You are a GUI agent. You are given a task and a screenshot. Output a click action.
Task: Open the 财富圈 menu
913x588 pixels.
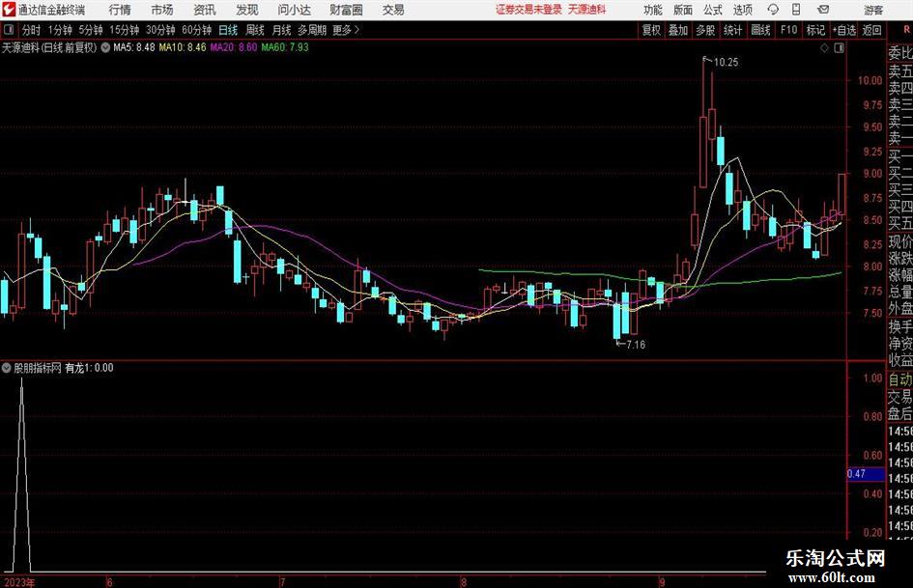(x=346, y=10)
